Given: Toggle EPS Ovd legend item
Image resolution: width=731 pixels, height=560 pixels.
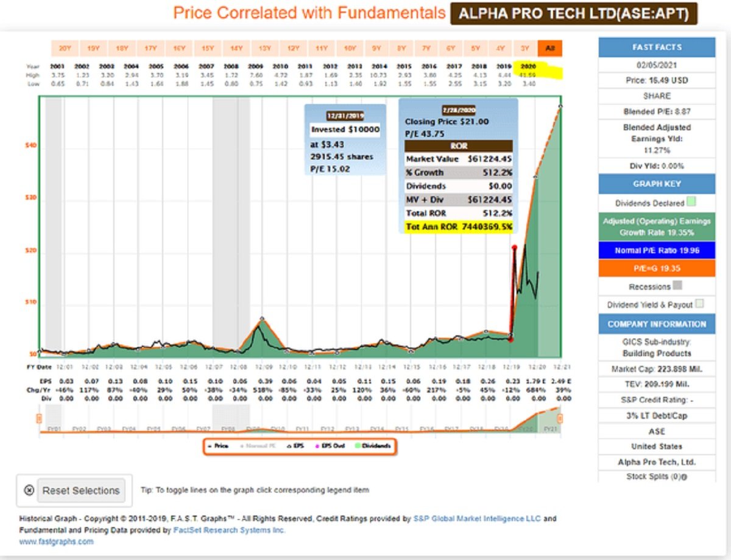Looking at the screenshot, I should 333,447.
